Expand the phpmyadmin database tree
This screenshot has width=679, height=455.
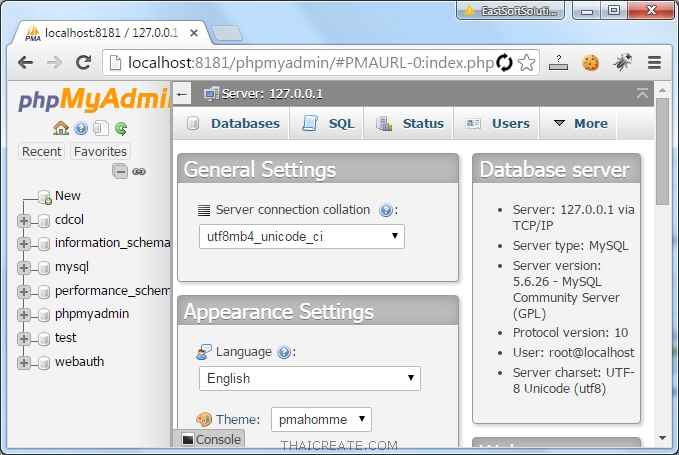(24, 315)
